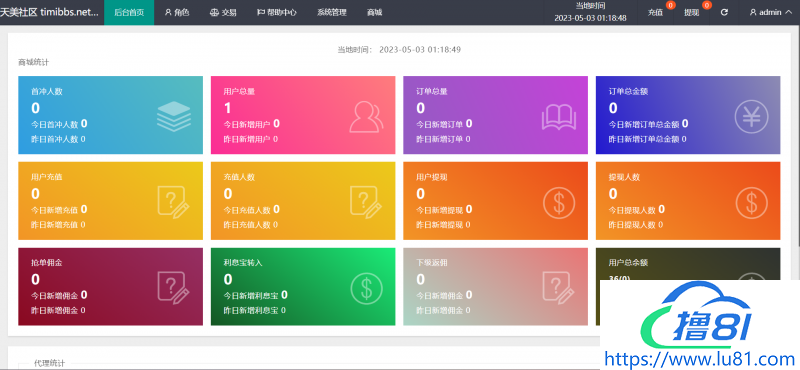
Task: Select the 后台首页 tab
Action: pyautogui.click(x=129, y=12)
